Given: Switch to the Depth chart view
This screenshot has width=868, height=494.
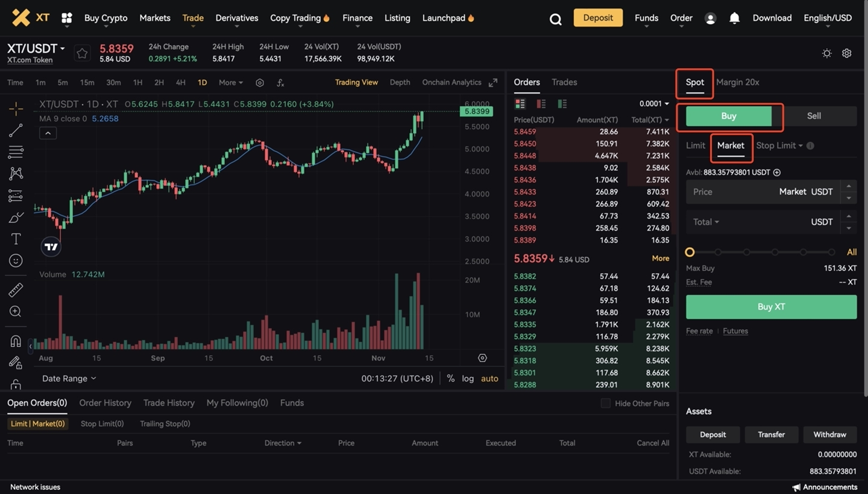Looking at the screenshot, I should [x=400, y=83].
